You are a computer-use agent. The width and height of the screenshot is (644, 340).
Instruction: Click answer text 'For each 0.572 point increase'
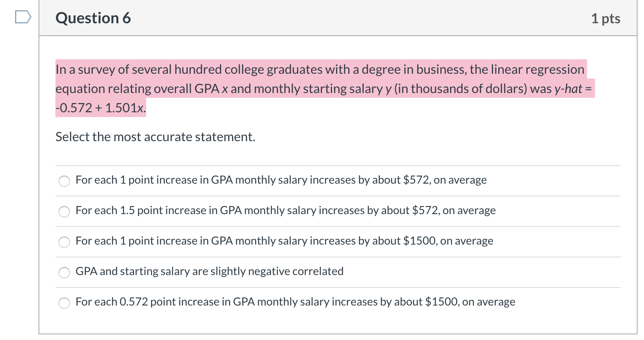pyautogui.click(x=296, y=302)
